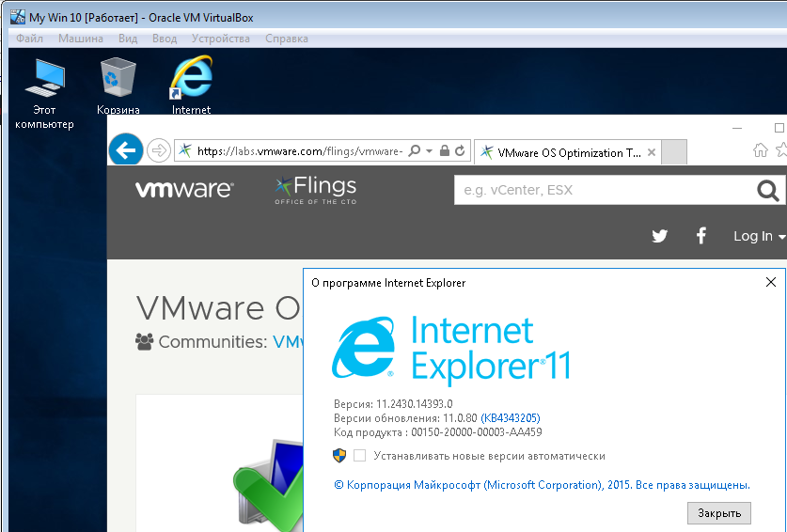The image size is (787, 532).
Task: Click the shield icon beside checkbox
Action: click(x=339, y=456)
